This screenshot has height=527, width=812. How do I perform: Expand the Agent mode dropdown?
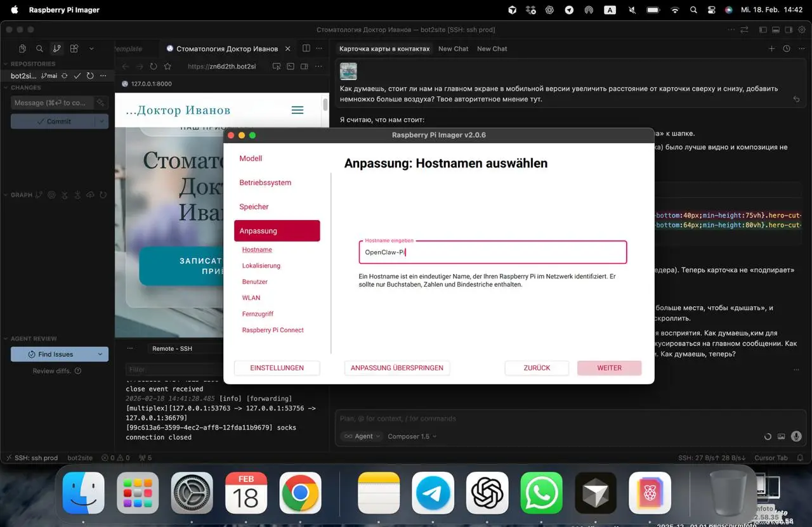[x=362, y=436]
